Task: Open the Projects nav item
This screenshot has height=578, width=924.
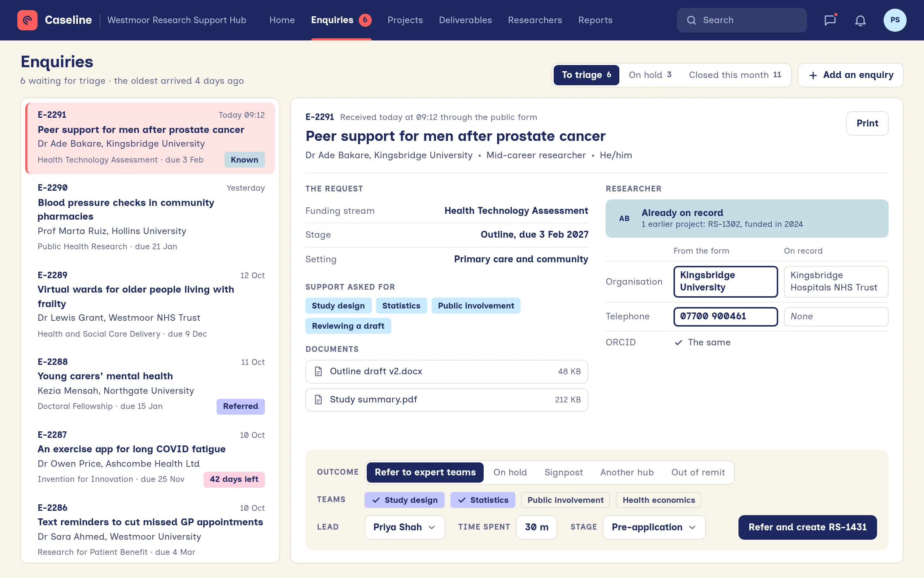Action: tap(405, 20)
